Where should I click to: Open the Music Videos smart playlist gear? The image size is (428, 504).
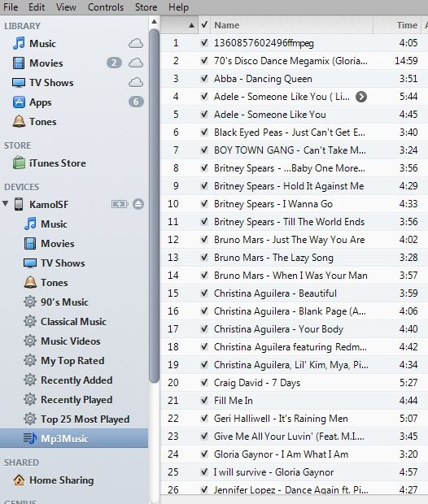(x=30, y=341)
